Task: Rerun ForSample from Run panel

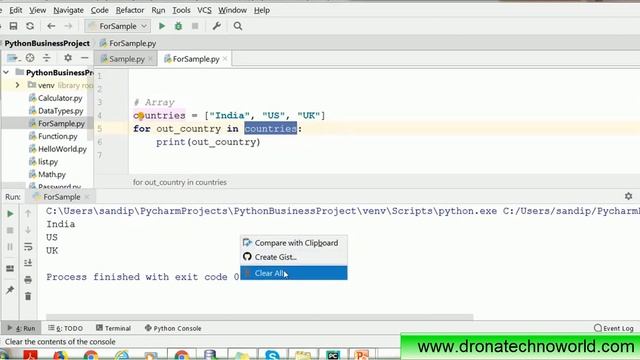Action: [10, 214]
